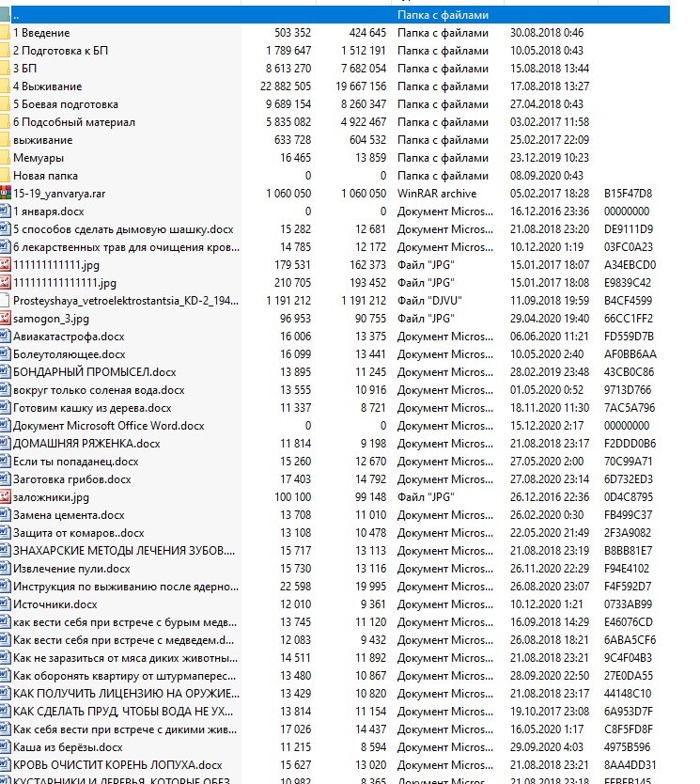This screenshot has width=700, height=784.
Task: Click CRC value B15F47D8
Action: pyautogui.click(x=628, y=194)
